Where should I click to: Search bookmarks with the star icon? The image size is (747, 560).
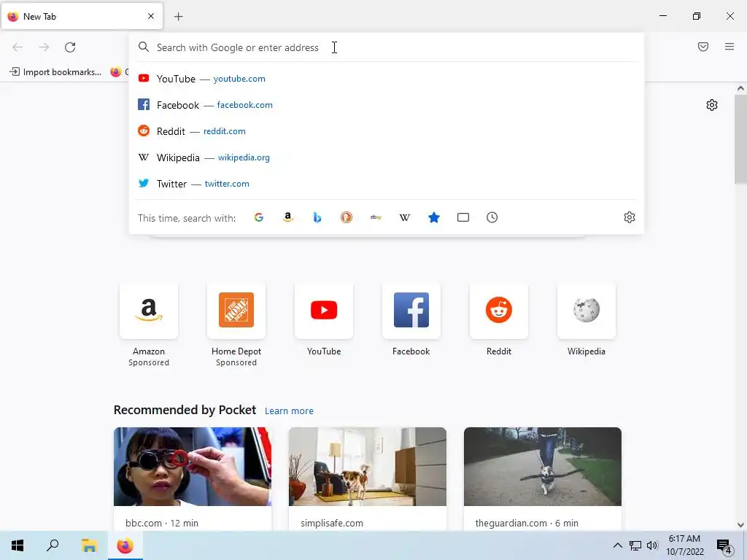[434, 217]
